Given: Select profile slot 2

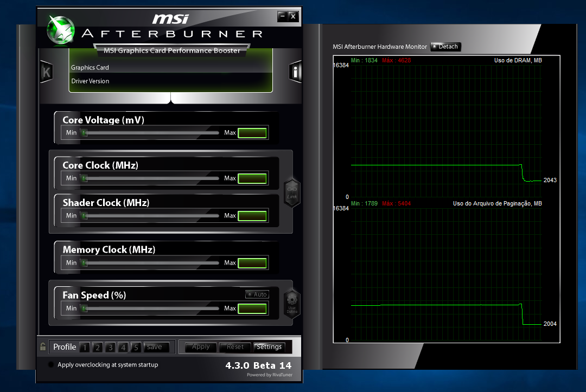Looking at the screenshot, I should [98, 347].
